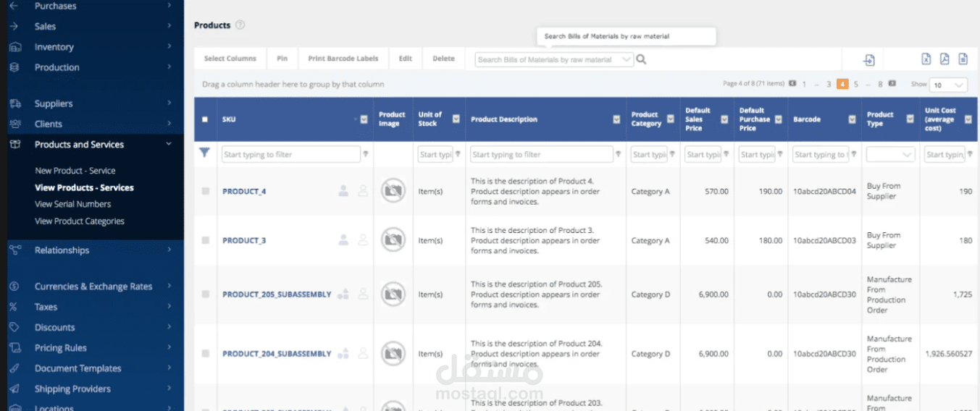Click the Product Description filter condition icon
The width and height of the screenshot is (980, 411).
pyautogui.click(x=617, y=154)
